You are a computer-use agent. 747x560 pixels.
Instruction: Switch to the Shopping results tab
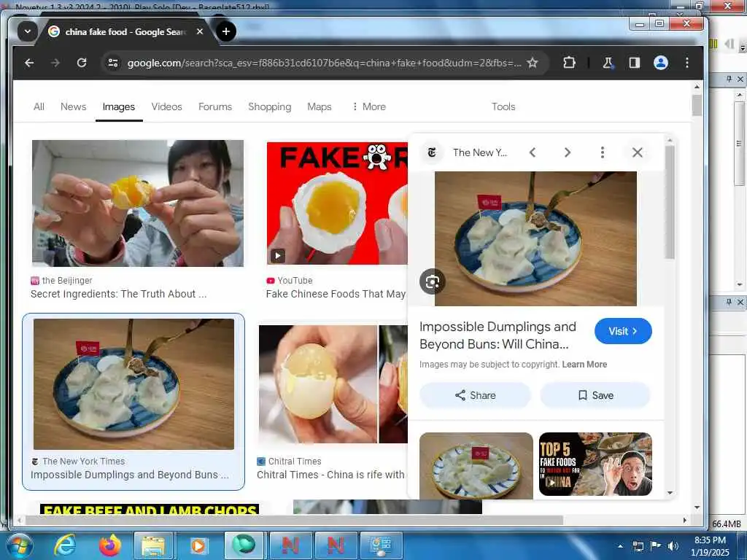point(270,106)
